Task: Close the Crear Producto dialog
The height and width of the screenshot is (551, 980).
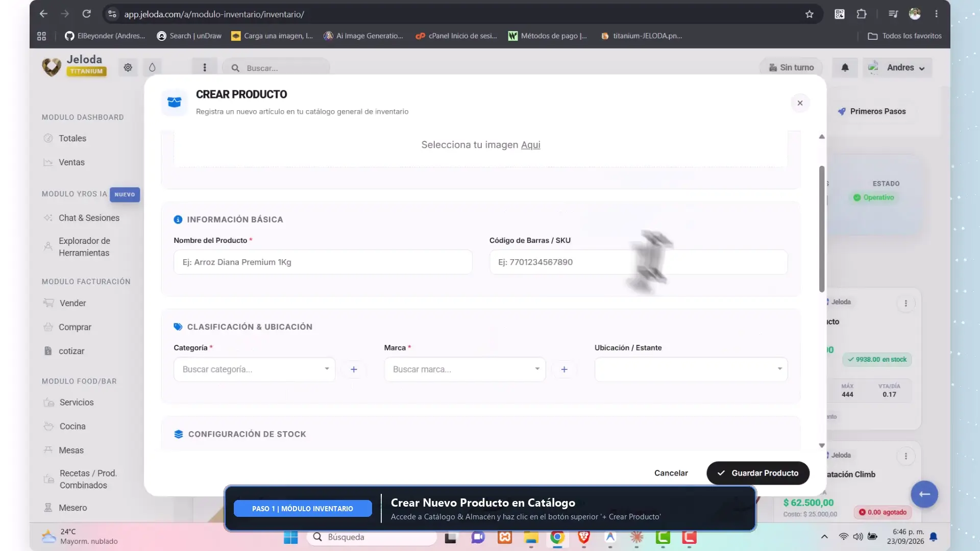Action: coord(800,103)
